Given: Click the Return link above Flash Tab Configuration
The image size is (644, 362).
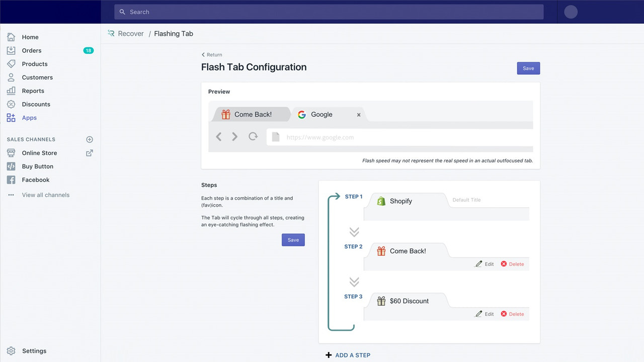Looking at the screenshot, I should (x=212, y=54).
